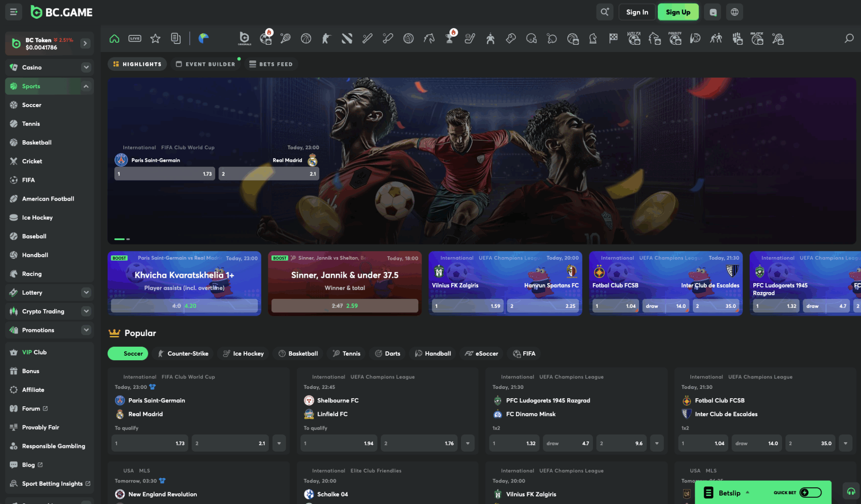
Task: Click the Sign In button
Action: (x=637, y=12)
